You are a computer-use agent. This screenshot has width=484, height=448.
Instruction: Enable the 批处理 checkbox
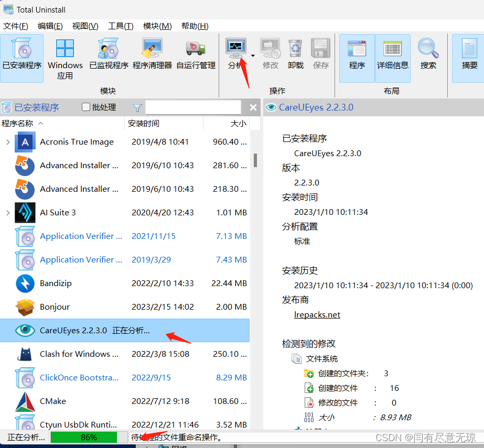coord(85,107)
